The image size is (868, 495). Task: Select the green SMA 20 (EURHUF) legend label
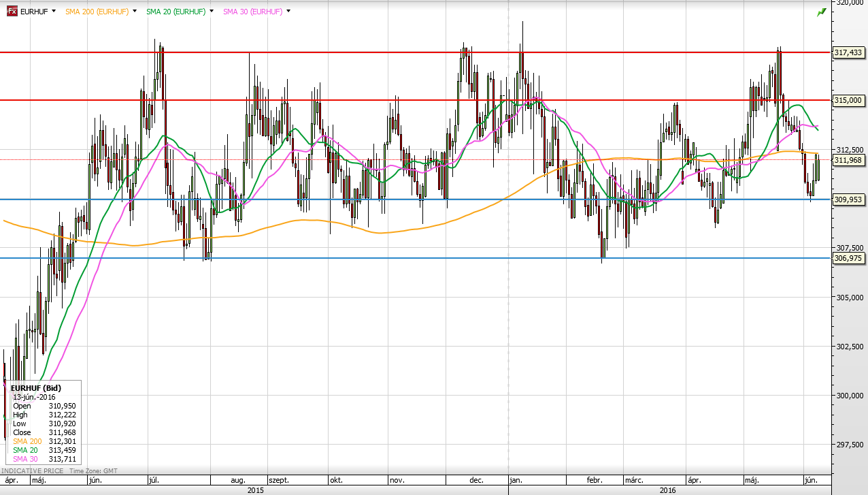(x=177, y=12)
